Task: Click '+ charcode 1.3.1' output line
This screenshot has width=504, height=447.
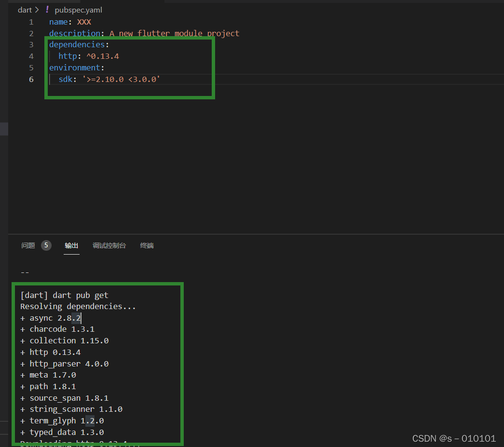Action: (57, 329)
